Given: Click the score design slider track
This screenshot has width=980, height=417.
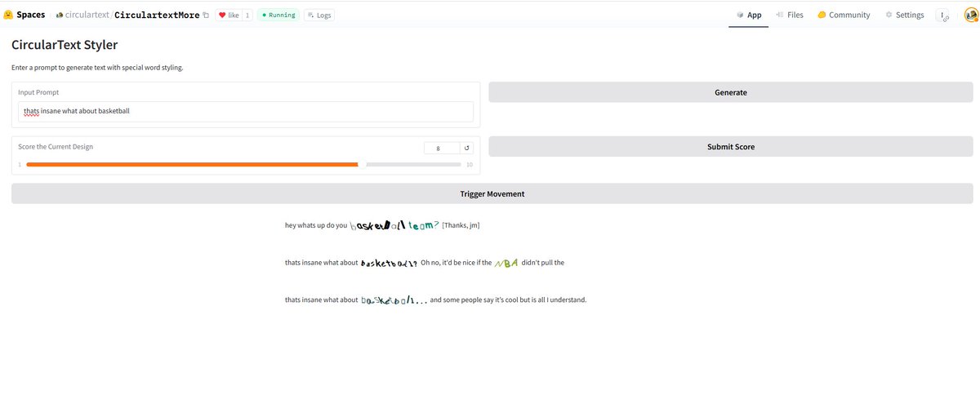Looking at the screenshot, I should (243, 164).
